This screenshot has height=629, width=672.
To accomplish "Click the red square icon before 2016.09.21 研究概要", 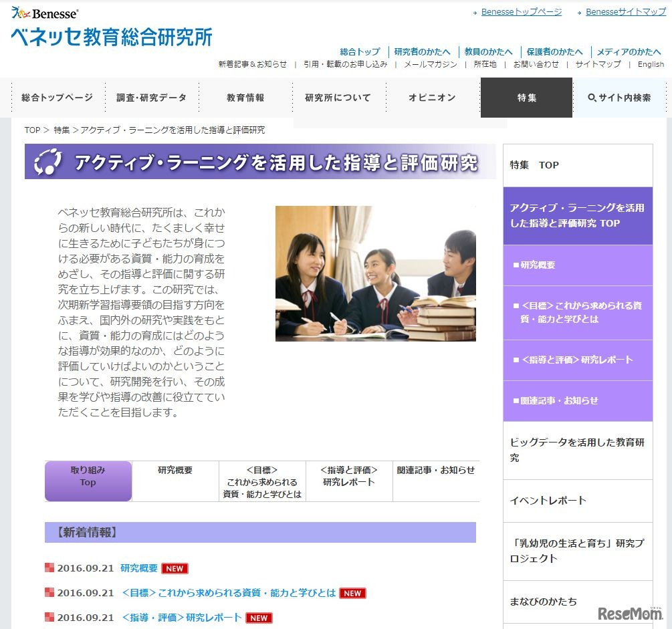I will tap(49, 567).
